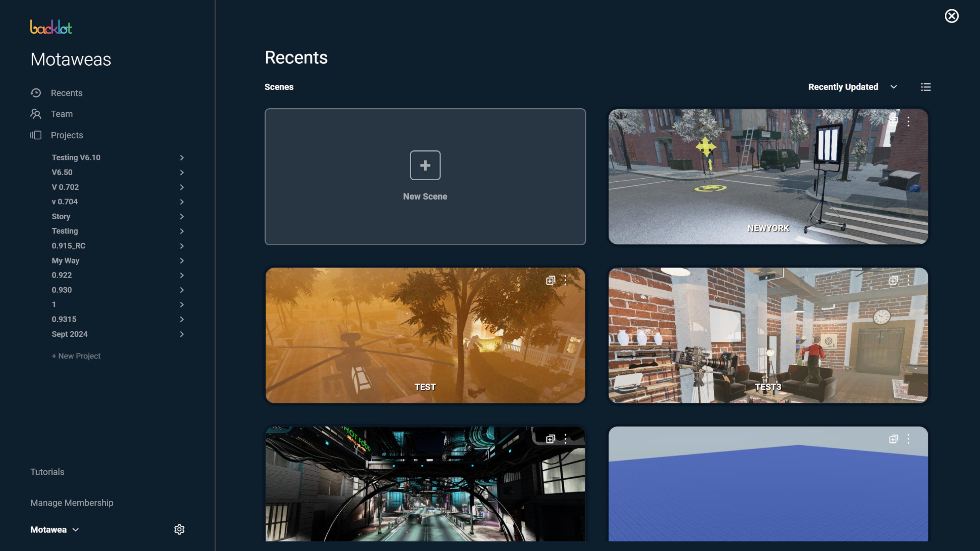The image size is (980, 551).
Task: Click the list view toggle icon
Action: (925, 87)
